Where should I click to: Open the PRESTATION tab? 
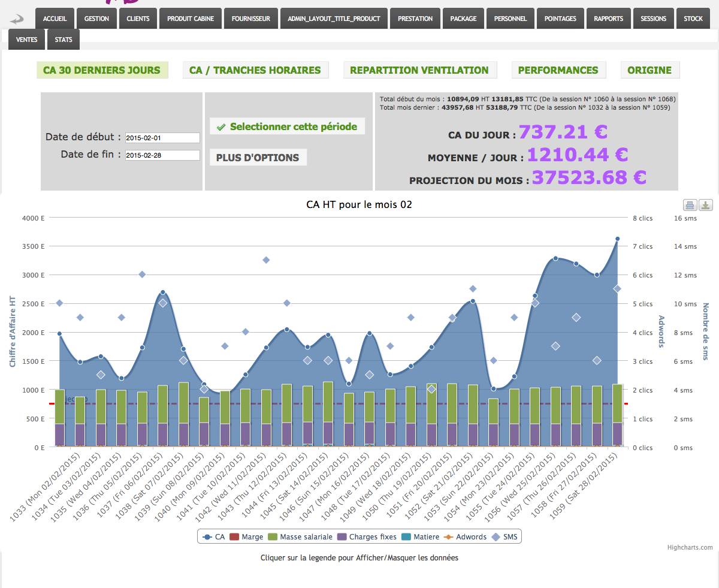pyautogui.click(x=415, y=19)
